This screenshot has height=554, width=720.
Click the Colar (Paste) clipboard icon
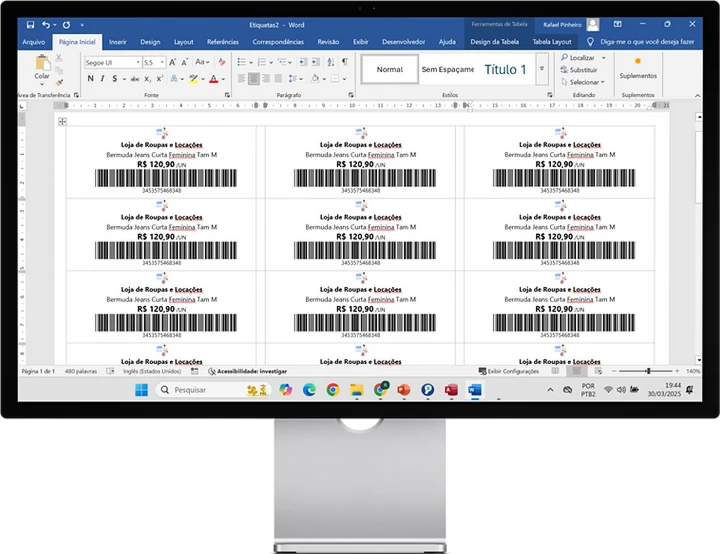coord(41,63)
